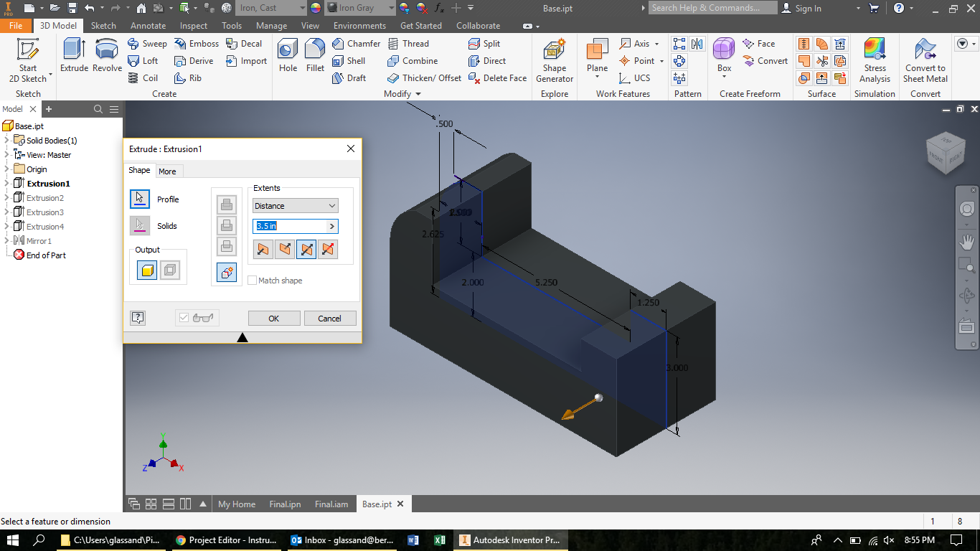The image size is (980, 551).
Task: Click the Sweep tool
Action: click(x=147, y=44)
